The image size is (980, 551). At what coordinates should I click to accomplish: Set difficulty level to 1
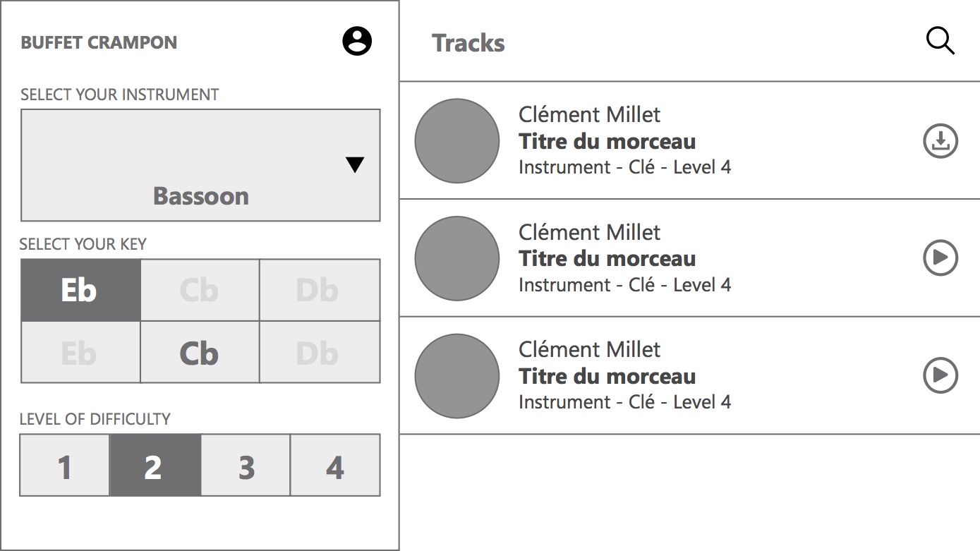(x=65, y=466)
